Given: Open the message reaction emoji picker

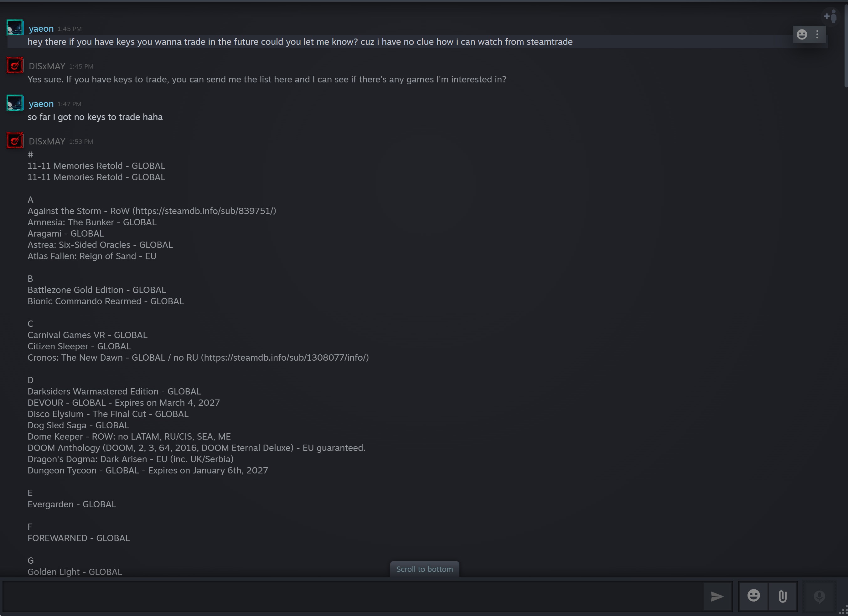Looking at the screenshot, I should coord(802,34).
